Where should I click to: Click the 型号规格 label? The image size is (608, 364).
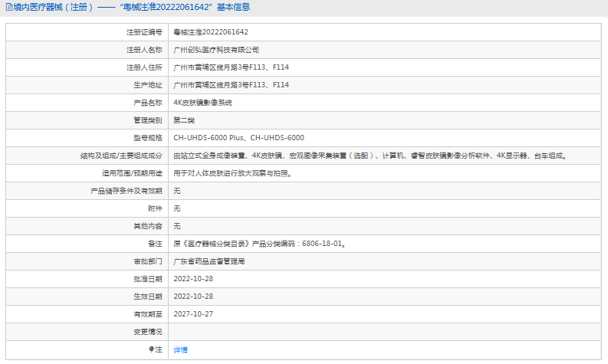pyautogui.click(x=148, y=138)
